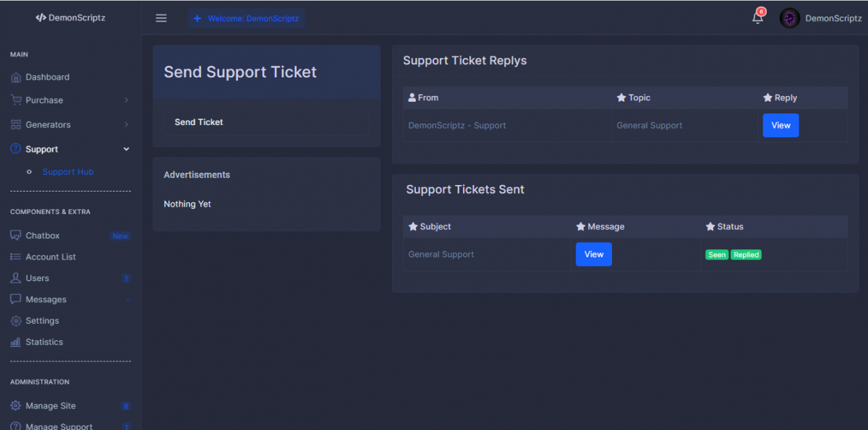Viewport: 868px width, 430px height.
Task: Click View button in Tickets Sent
Action: tap(593, 254)
